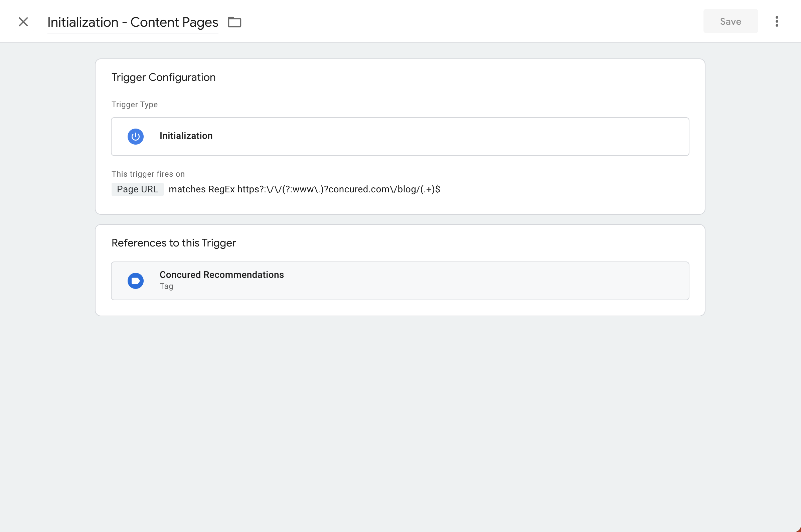This screenshot has width=801, height=532.
Task: Select the bold 'Initialization' trigger type text
Action: coord(186,136)
